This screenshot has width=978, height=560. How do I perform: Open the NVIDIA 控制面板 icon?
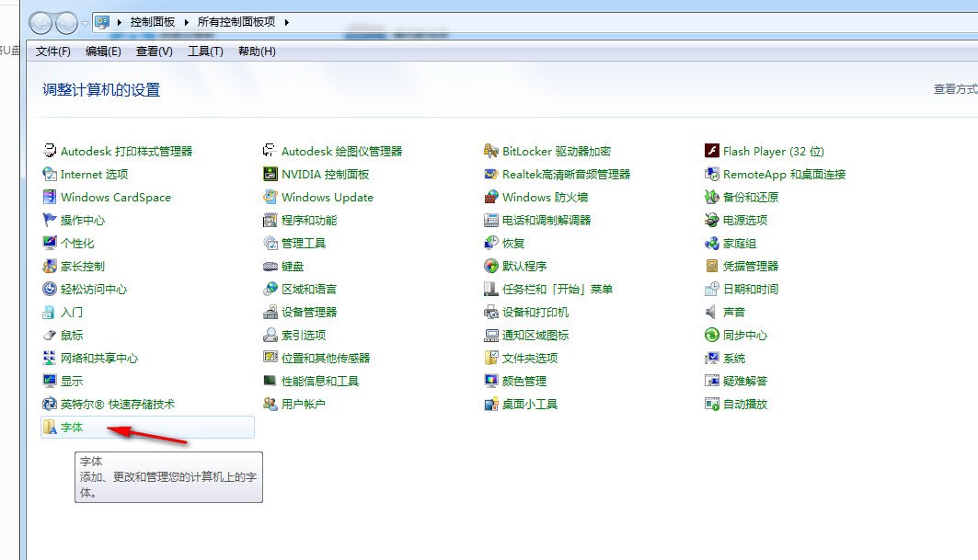coord(270,175)
